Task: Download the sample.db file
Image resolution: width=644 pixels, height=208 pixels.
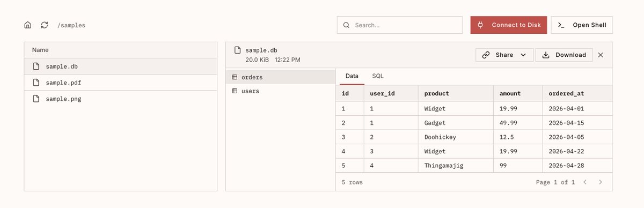Action: pyautogui.click(x=564, y=55)
